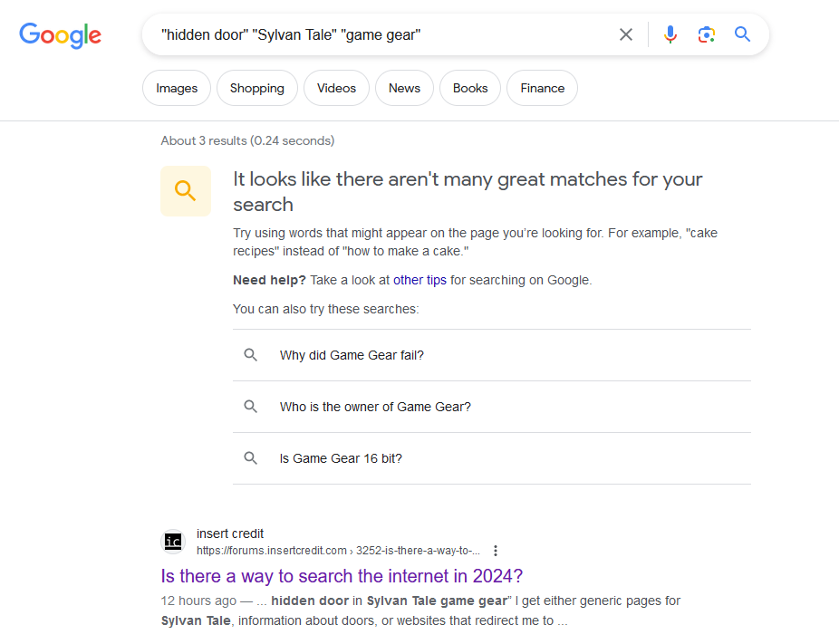The image size is (839, 644).
Task: Open the Videos filter
Action: click(336, 88)
